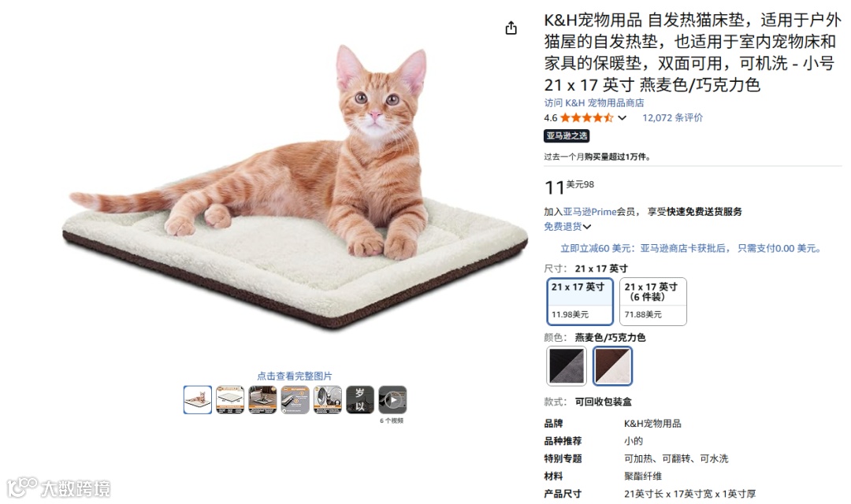This screenshot has width=851, height=504.
Task: Select the fourth product thumbnail
Action: pyautogui.click(x=295, y=400)
